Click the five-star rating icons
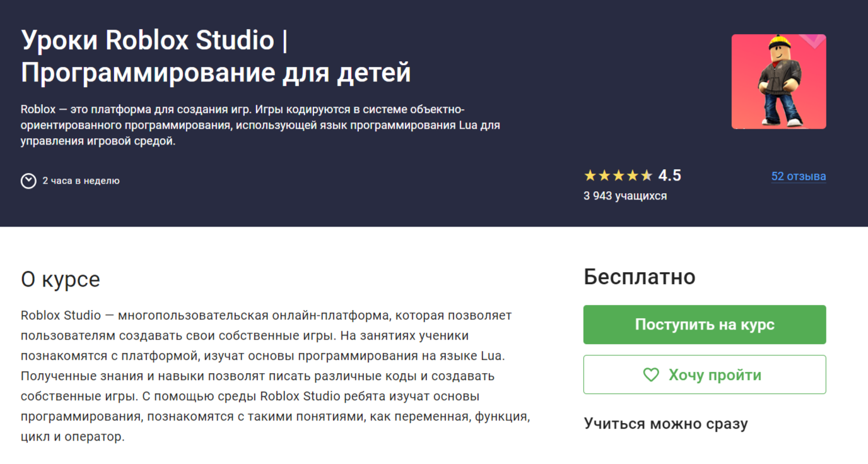The image size is (868, 464). pos(618,175)
